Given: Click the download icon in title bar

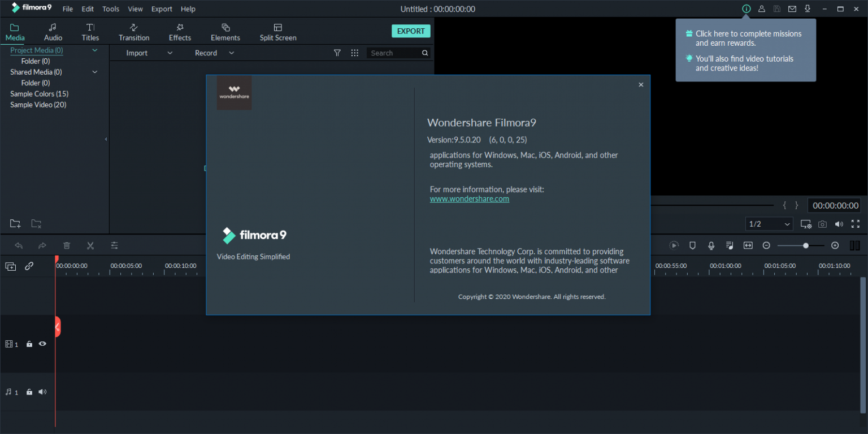Looking at the screenshot, I should [808, 8].
